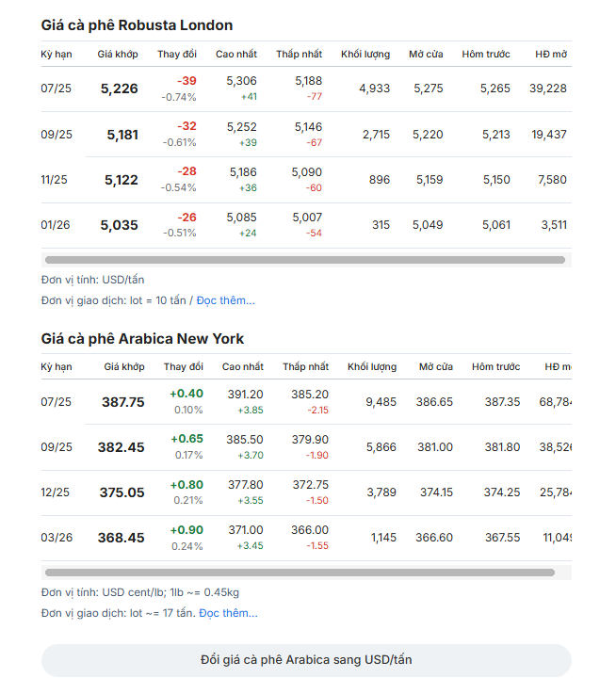Select Arabica 'Hôm trước' column header
The image size is (616, 694).
(x=495, y=366)
